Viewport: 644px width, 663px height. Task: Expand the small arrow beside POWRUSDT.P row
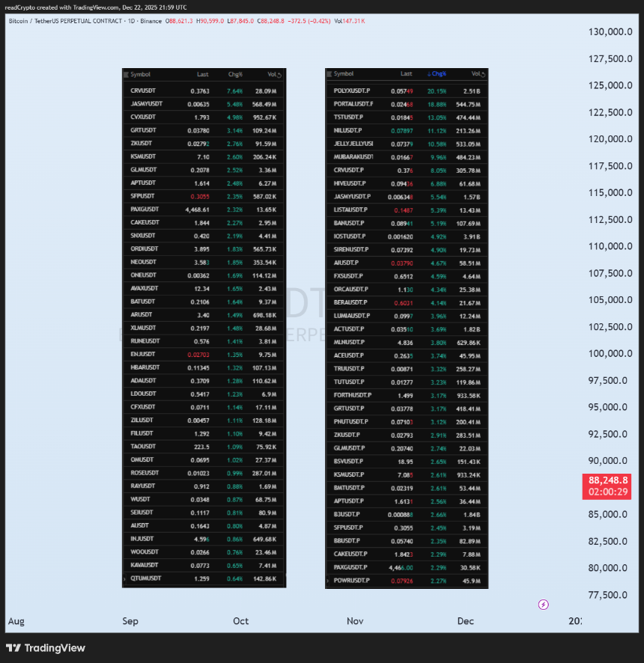pos(327,581)
